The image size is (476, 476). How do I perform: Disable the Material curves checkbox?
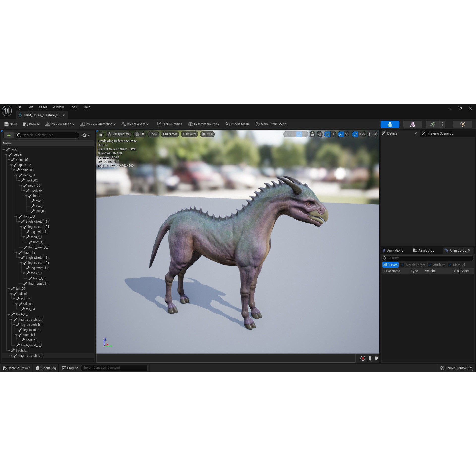[450, 265]
